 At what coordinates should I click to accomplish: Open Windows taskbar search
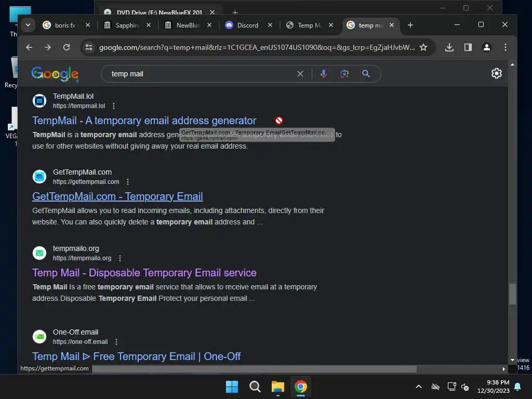(255, 387)
